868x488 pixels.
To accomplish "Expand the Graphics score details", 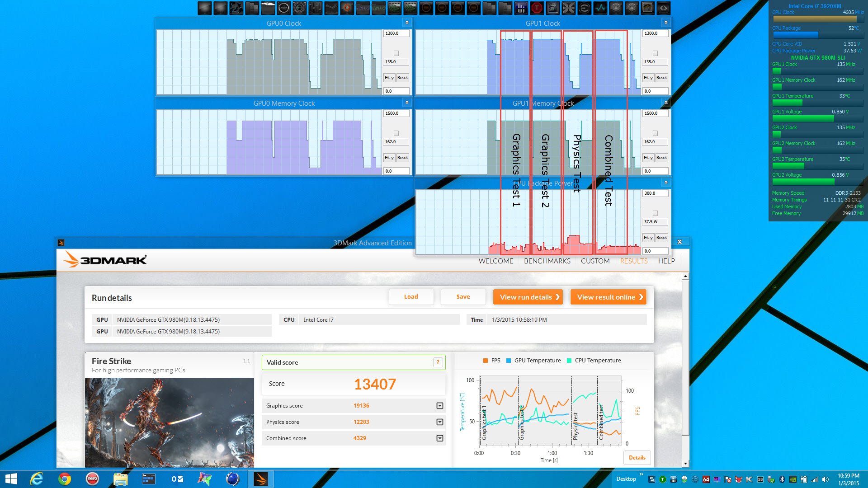I will pos(439,406).
